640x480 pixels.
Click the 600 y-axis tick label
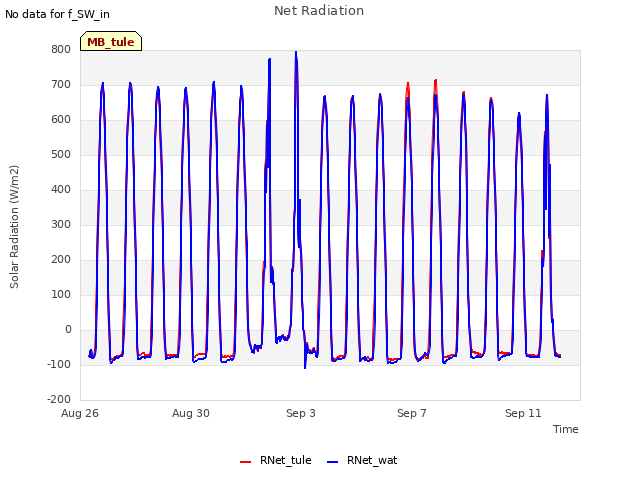(x=61, y=120)
